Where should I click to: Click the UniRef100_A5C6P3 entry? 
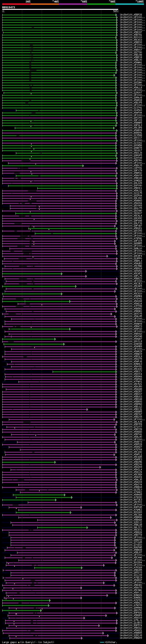tap(131, 273)
